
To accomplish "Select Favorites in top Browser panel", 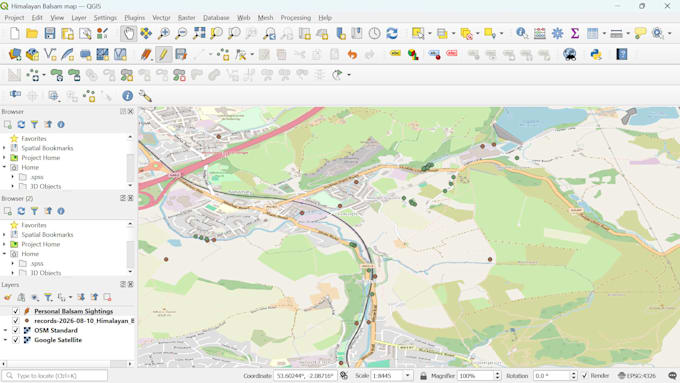I will point(34,138).
